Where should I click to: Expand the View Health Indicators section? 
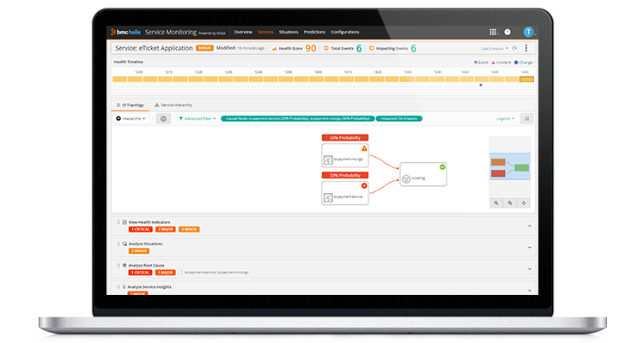[529, 226]
